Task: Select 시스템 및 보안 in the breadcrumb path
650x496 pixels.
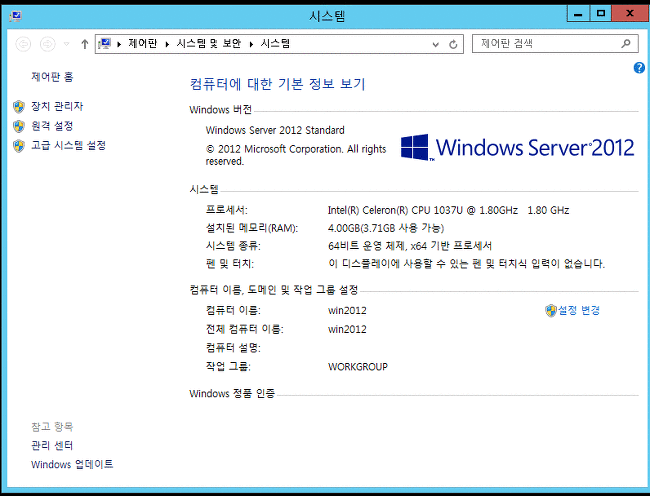Action: [209, 43]
